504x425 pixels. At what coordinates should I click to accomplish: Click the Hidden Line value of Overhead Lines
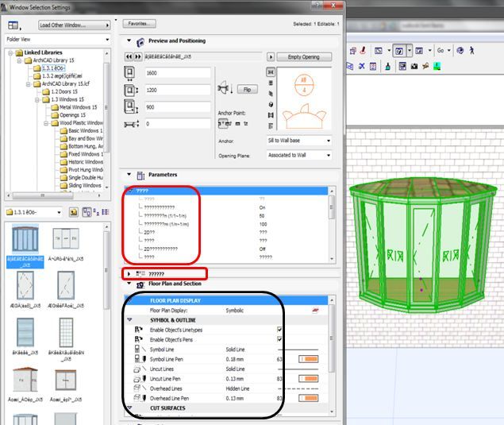(237, 388)
